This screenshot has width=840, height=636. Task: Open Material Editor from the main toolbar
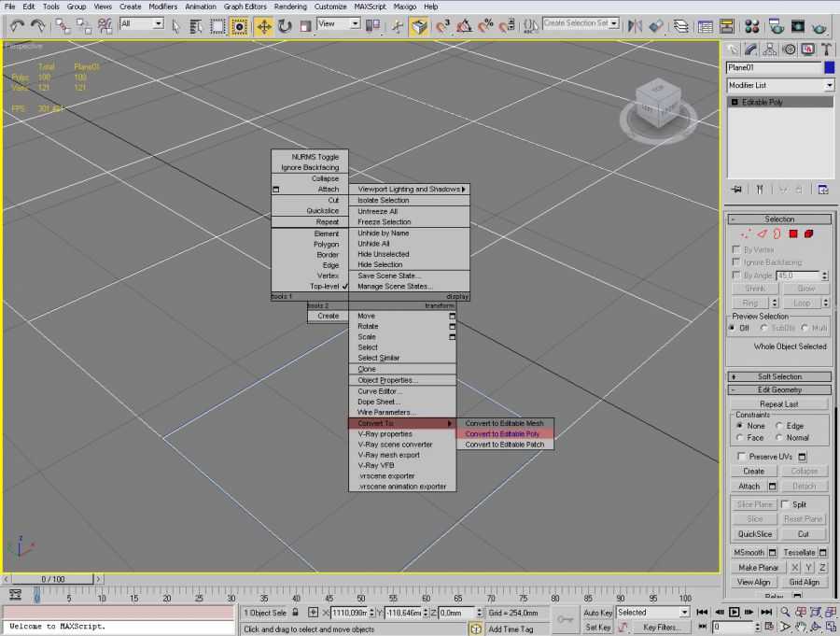click(752, 26)
